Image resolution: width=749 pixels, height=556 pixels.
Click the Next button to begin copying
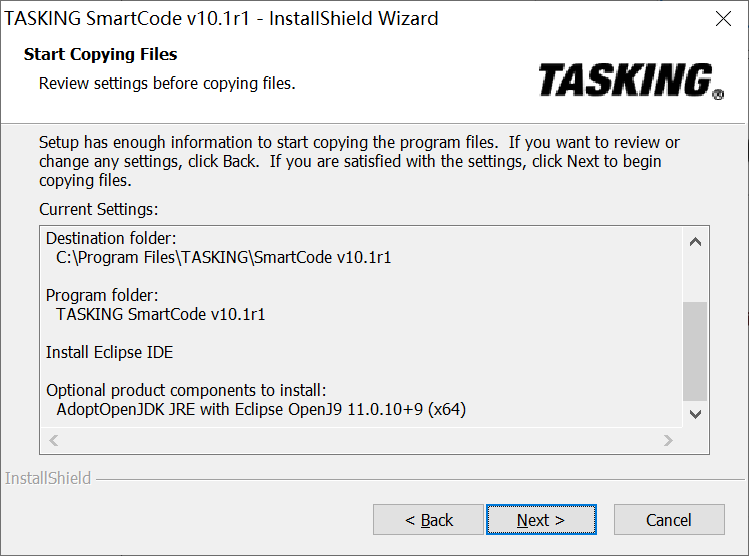(x=541, y=520)
